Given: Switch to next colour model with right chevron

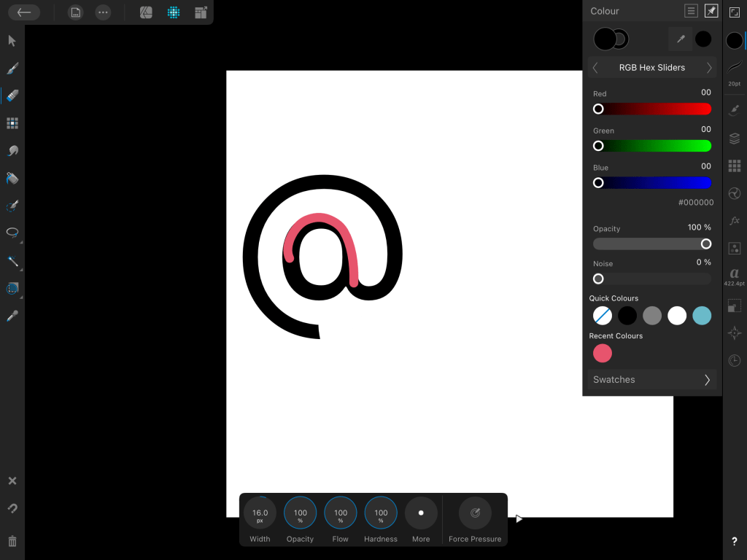Looking at the screenshot, I should point(709,68).
